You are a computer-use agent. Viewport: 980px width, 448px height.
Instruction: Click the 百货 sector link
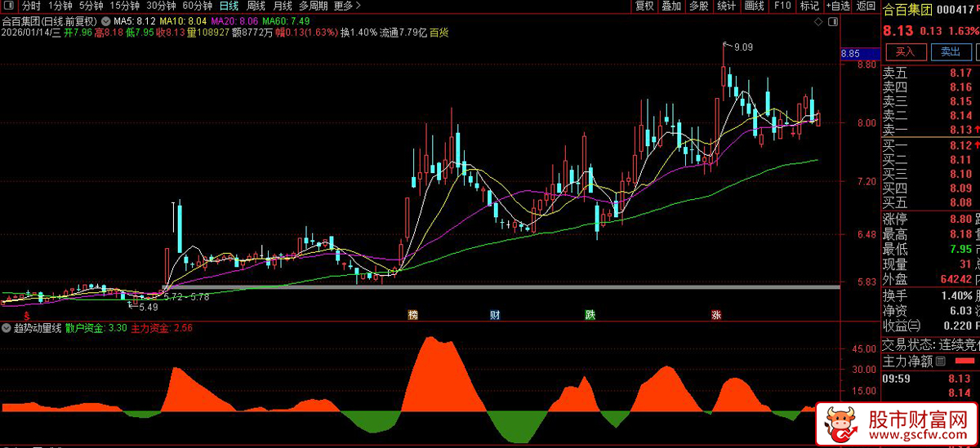point(439,33)
